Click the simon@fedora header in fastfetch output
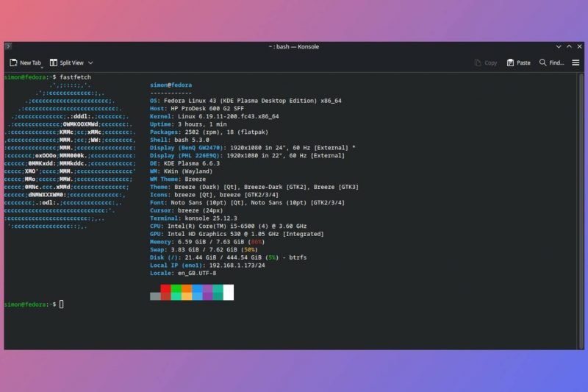 [x=171, y=86]
